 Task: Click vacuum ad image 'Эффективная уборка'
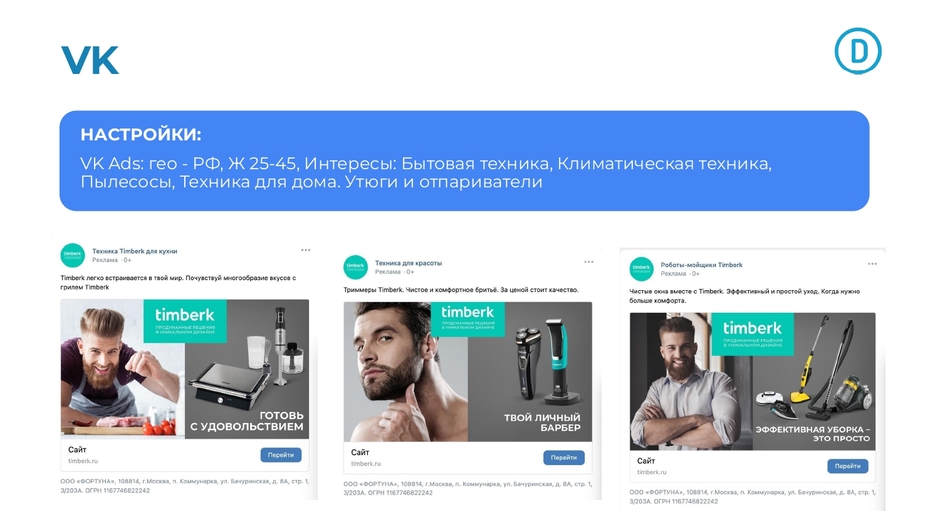click(752, 381)
